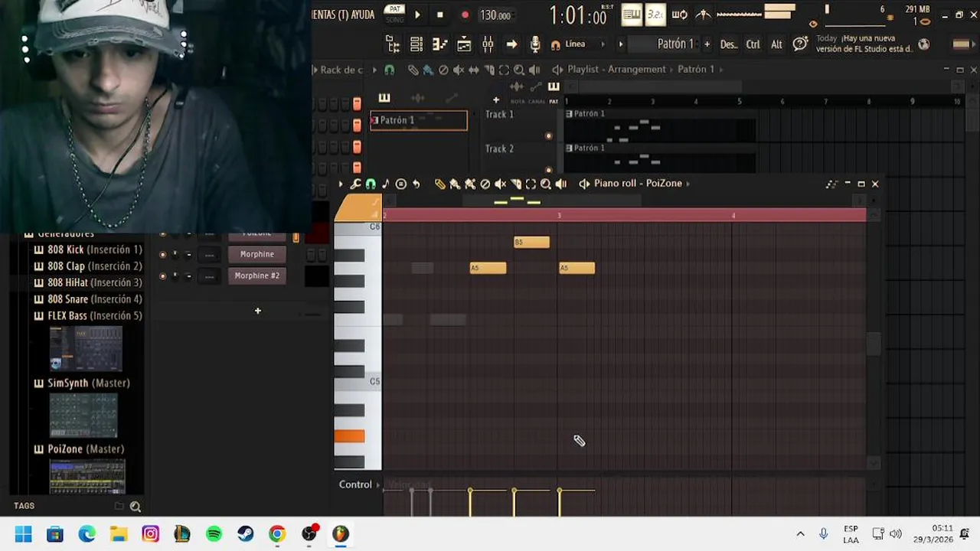
Task: Click the Des. button
Action: point(728,44)
